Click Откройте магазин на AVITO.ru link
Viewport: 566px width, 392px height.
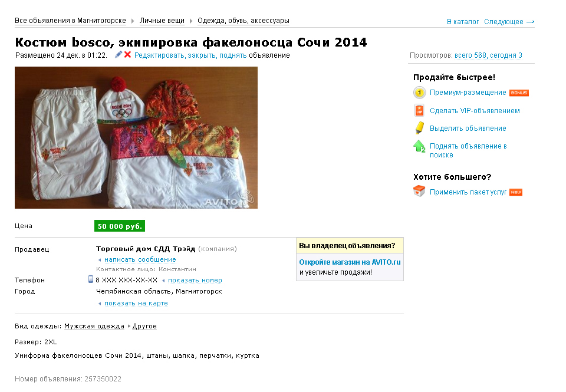click(x=350, y=262)
